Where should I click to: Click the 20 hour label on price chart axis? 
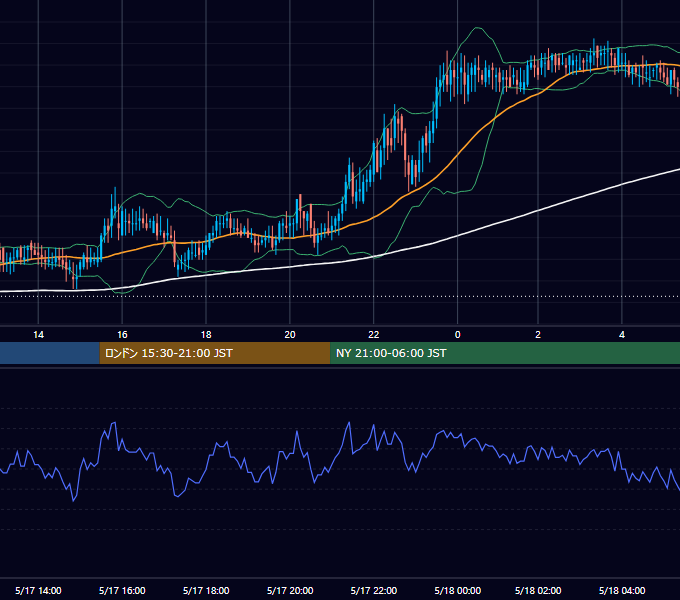[290, 335]
